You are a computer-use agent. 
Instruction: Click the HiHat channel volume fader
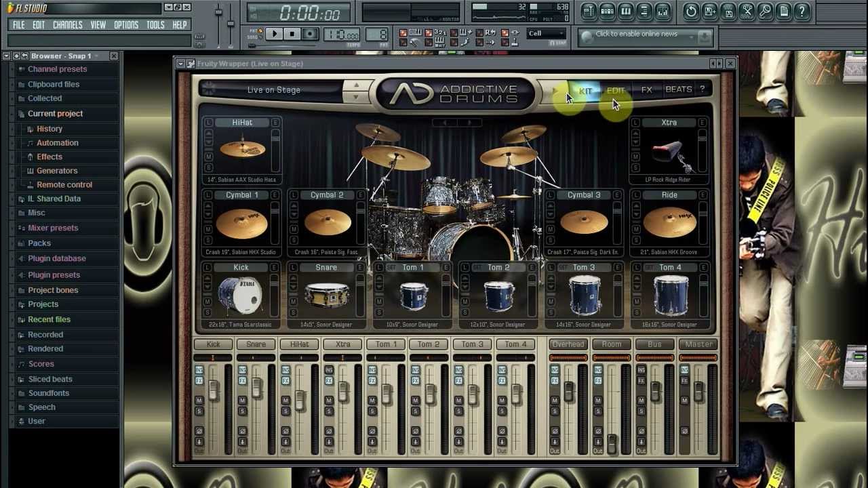point(300,400)
